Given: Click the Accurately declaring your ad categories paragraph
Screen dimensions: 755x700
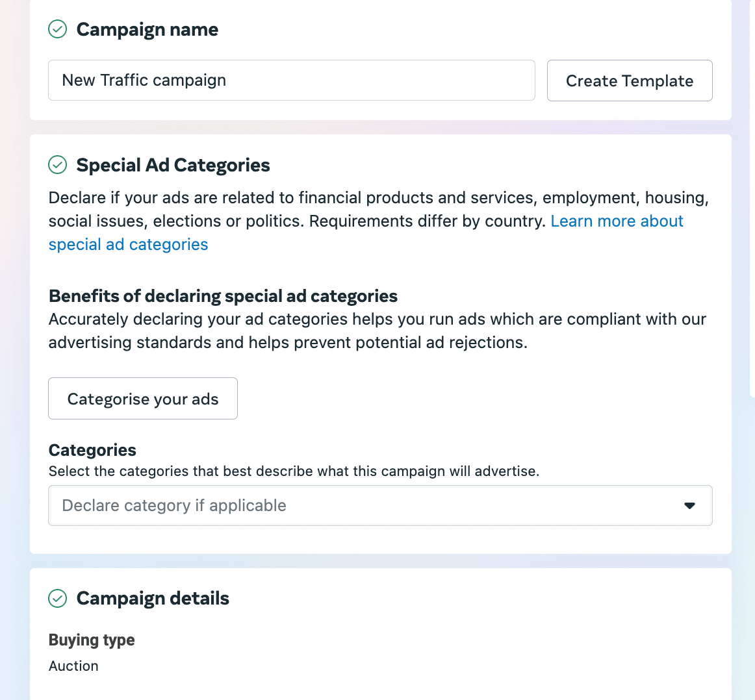Looking at the screenshot, I should (x=378, y=331).
